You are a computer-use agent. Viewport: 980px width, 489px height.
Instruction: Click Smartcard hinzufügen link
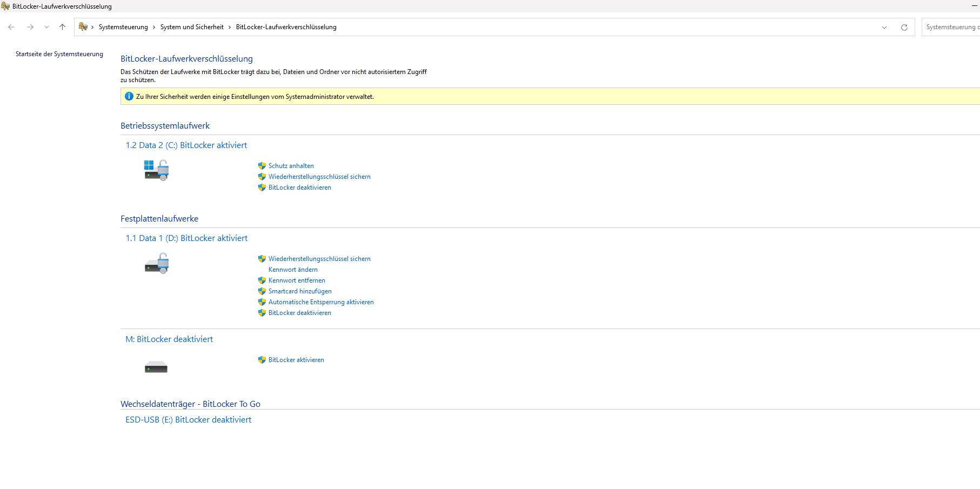pyautogui.click(x=300, y=291)
